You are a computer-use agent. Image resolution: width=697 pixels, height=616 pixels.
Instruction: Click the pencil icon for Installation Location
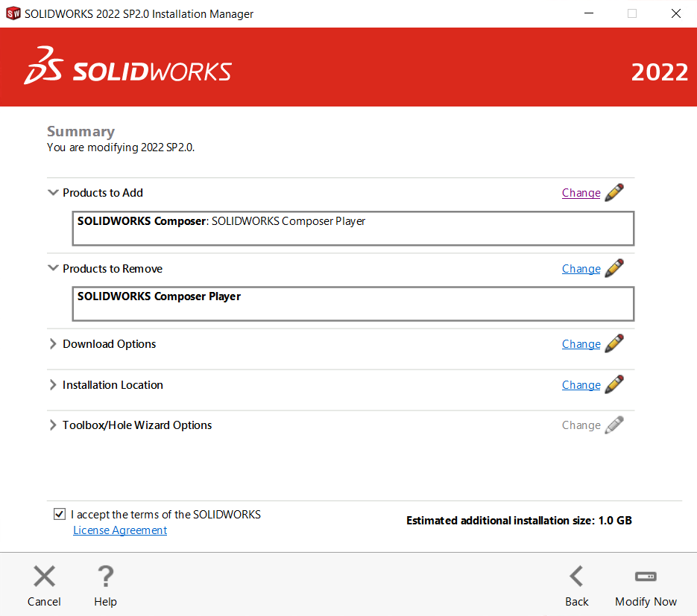tap(614, 384)
